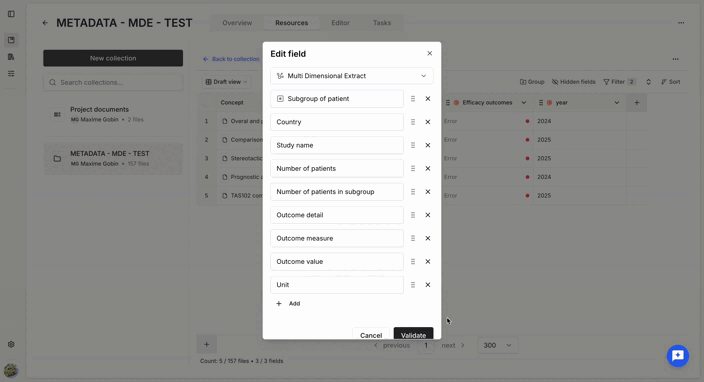The height and width of the screenshot is (382, 704).
Task: Remove the Number of patients in subgroup field
Action: click(x=428, y=192)
